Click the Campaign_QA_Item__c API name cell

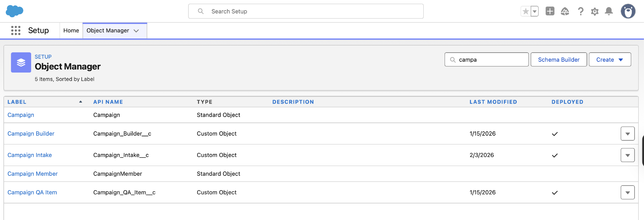tap(124, 192)
